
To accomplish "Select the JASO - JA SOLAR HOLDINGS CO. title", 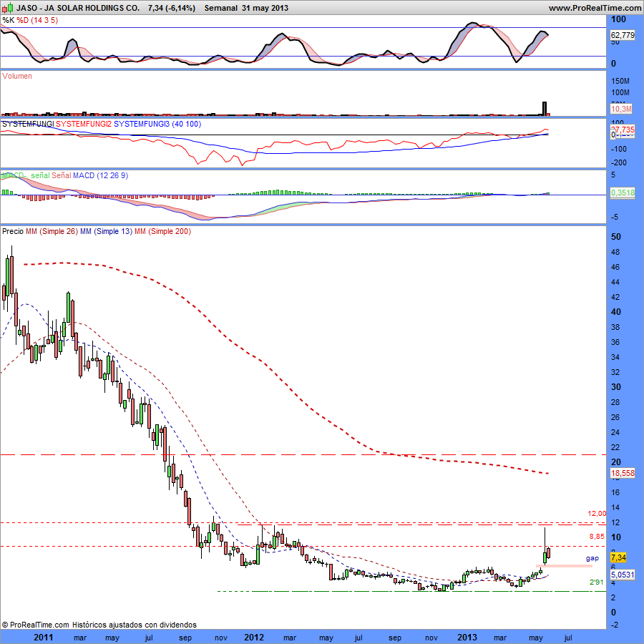I will coord(77,8).
